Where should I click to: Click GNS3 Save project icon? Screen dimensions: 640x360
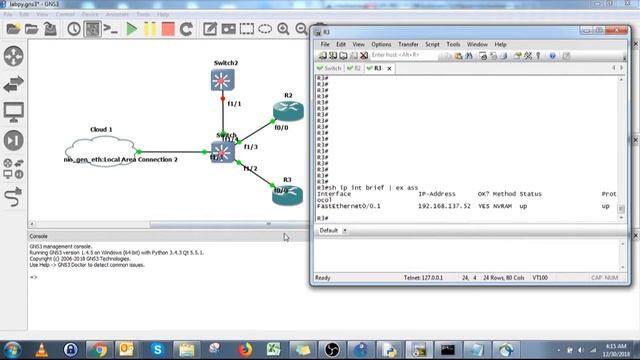[x=50, y=29]
